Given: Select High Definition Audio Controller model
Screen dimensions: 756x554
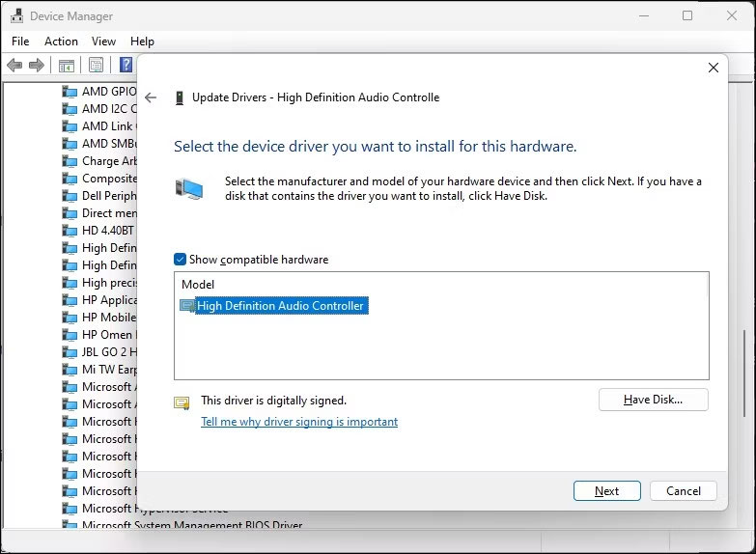Looking at the screenshot, I should (280, 306).
